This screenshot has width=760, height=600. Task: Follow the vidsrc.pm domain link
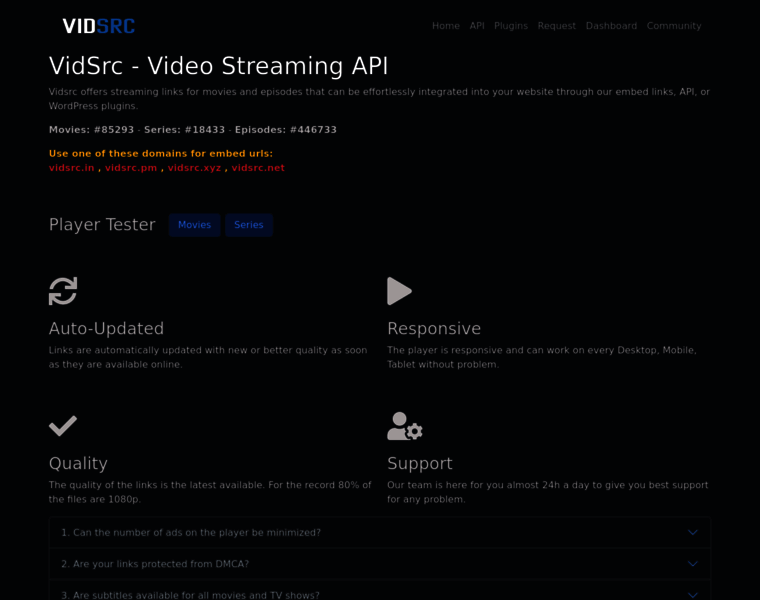pyautogui.click(x=131, y=168)
